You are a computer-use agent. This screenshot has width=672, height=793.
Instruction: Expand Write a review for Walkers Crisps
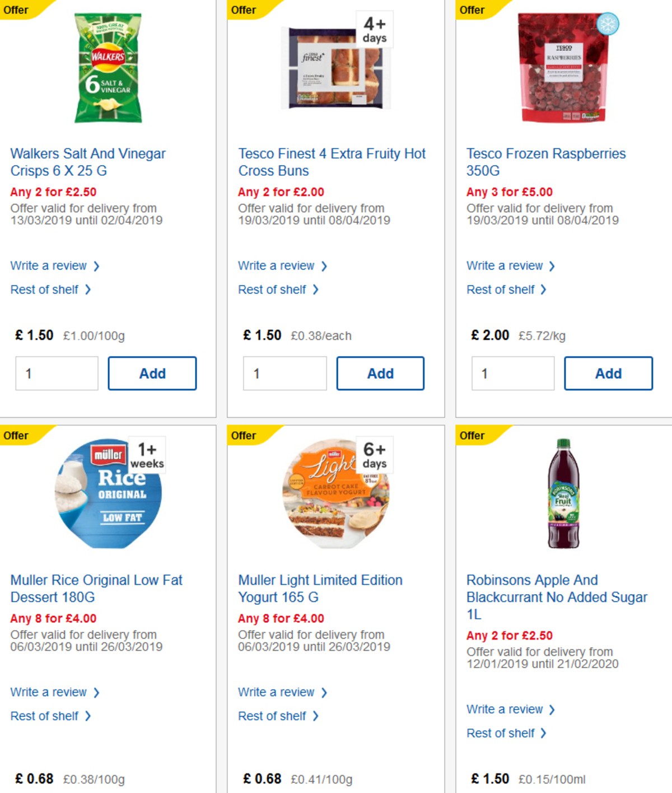pos(49,265)
